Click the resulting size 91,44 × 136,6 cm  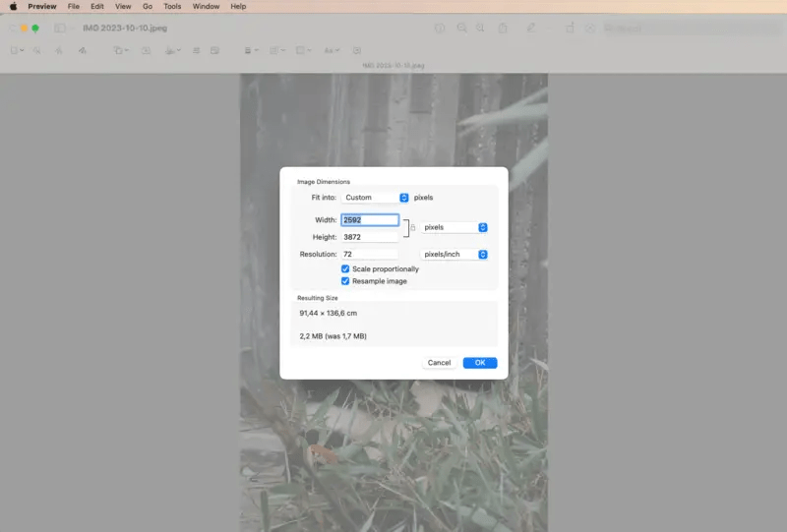point(329,313)
